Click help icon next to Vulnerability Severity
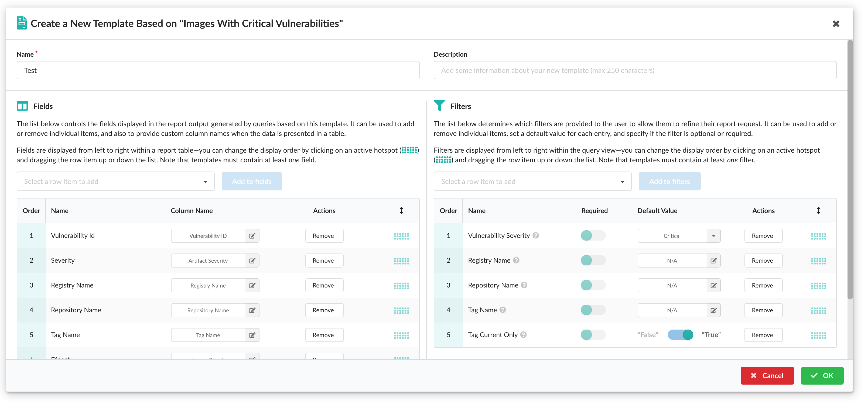Screen dimensions: 868x404 [x=535, y=235]
